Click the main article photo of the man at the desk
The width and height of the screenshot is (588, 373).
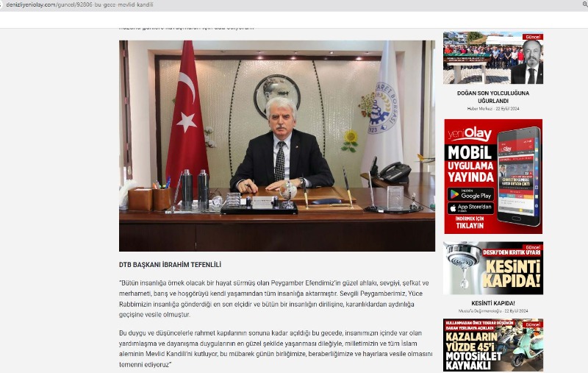click(x=276, y=146)
